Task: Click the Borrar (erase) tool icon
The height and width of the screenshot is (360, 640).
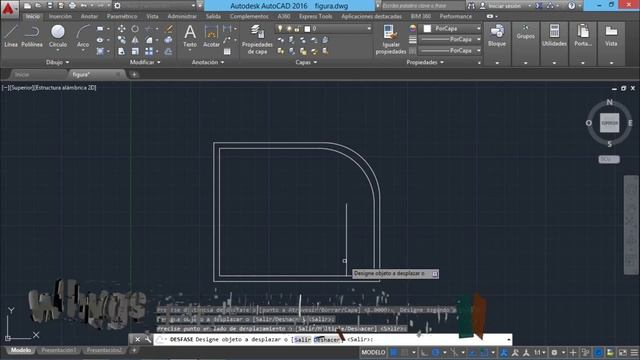Action: pos(169,29)
